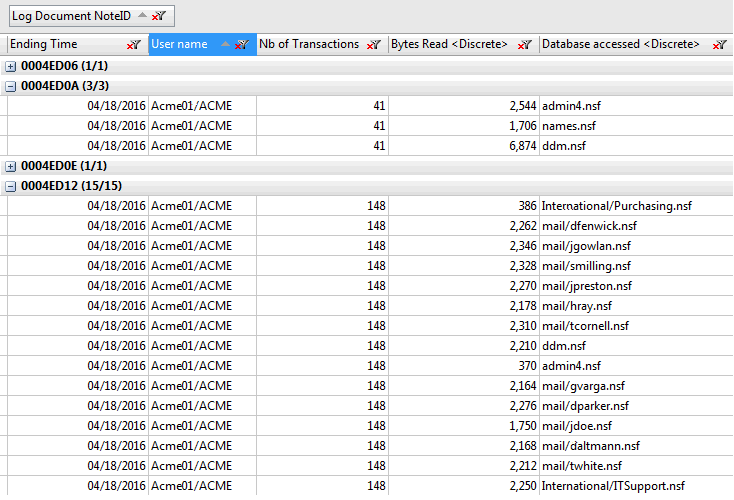734x500 pixels.
Task: Click filter icon on Log Document NoteID chip
Action: pyautogui.click(x=159, y=16)
